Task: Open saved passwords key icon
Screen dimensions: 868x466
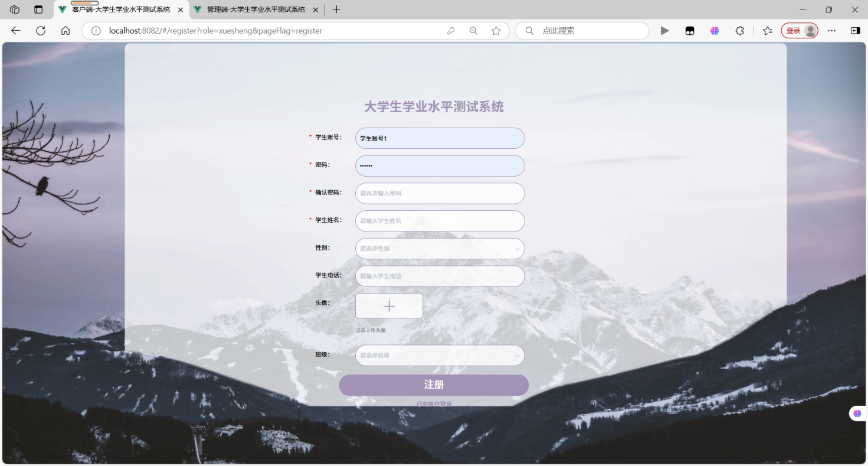Action: 451,31
